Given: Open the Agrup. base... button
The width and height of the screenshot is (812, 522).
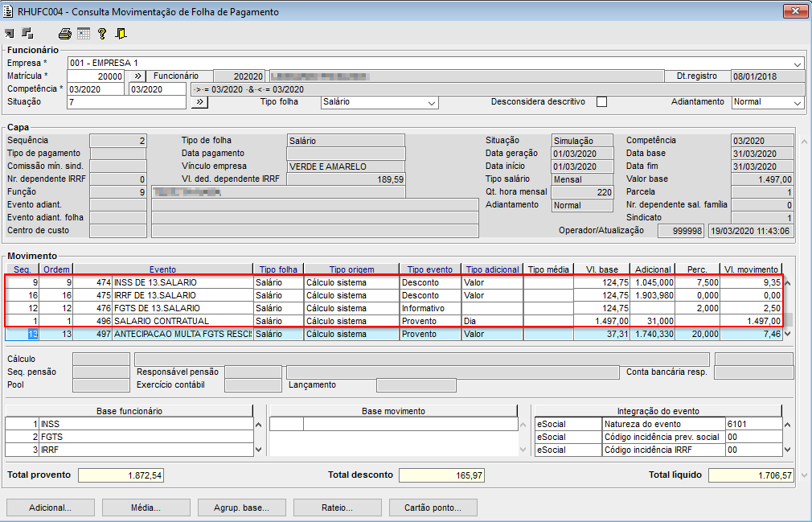Looking at the screenshot, I should click(241, 508).
